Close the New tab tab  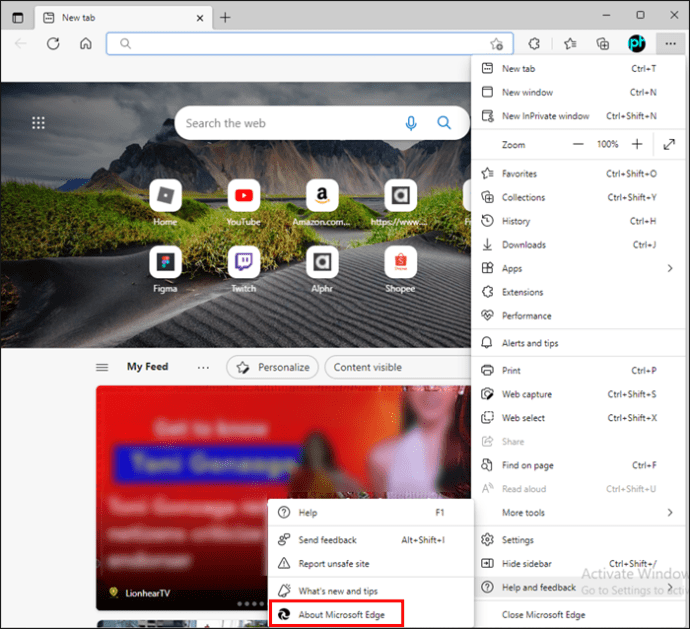[x=200, y=18]
